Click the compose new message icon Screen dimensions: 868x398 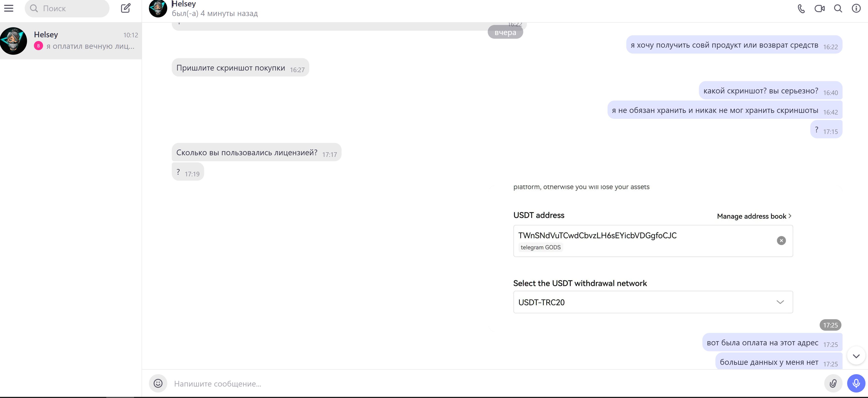pos(126,8)
